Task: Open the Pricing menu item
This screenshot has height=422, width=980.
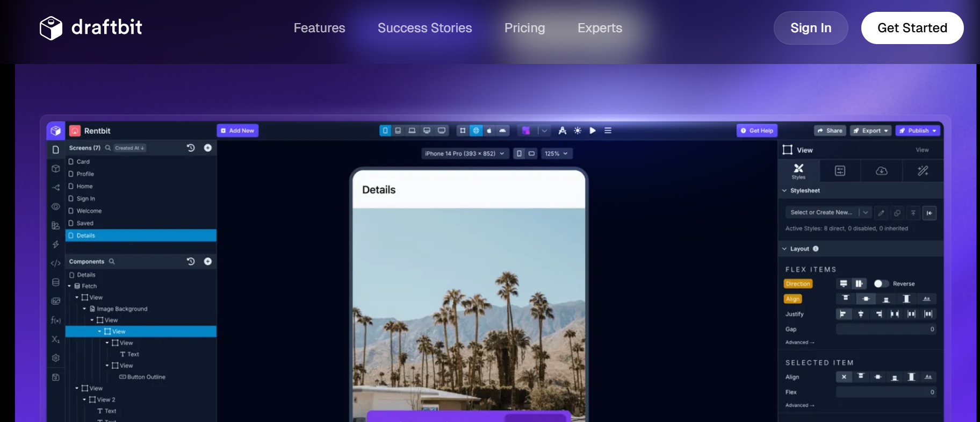Action: [524, 28]
